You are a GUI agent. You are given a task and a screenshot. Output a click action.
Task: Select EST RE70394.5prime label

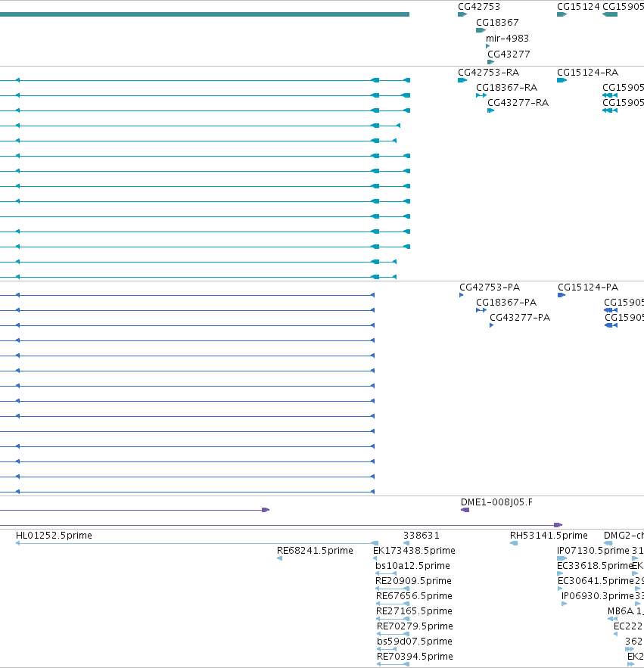[415, 656]
